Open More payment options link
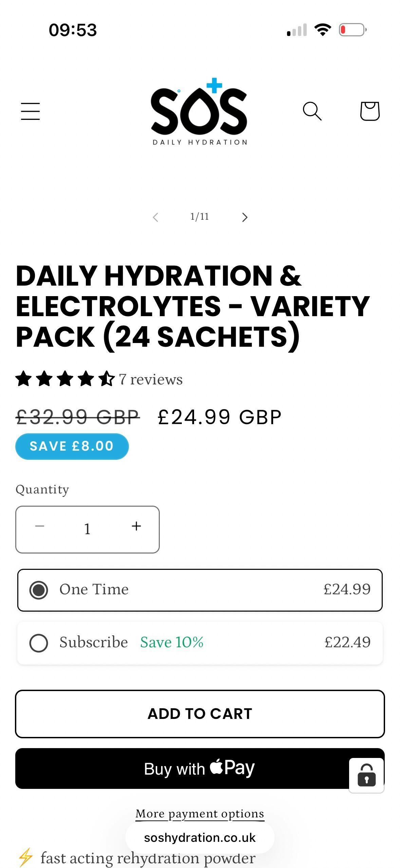 pos(199,814)
